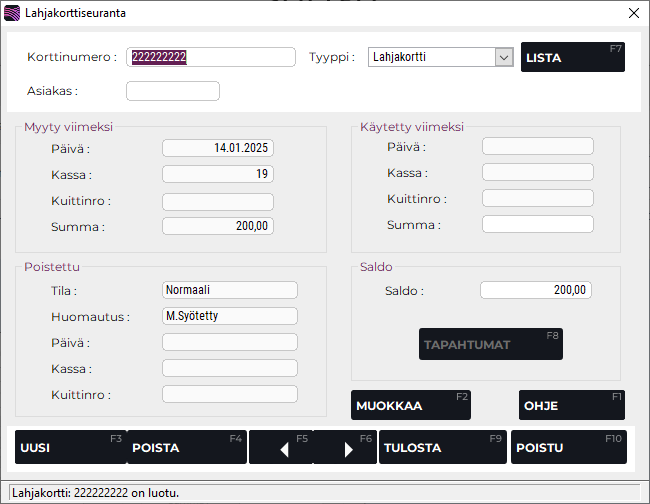
Task: Click the Huomautus field showing M.Syötetty
Action: point(229,316)
